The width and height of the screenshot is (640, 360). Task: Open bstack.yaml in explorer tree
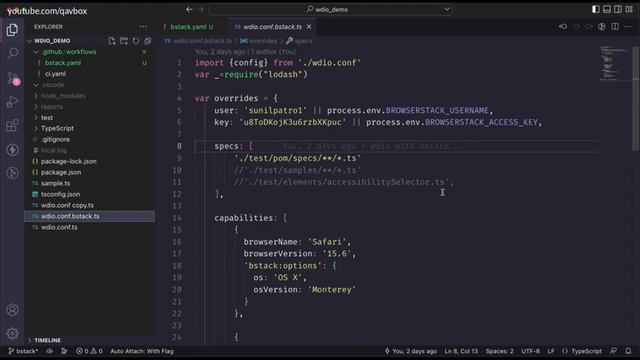click(x=63, y=63)
